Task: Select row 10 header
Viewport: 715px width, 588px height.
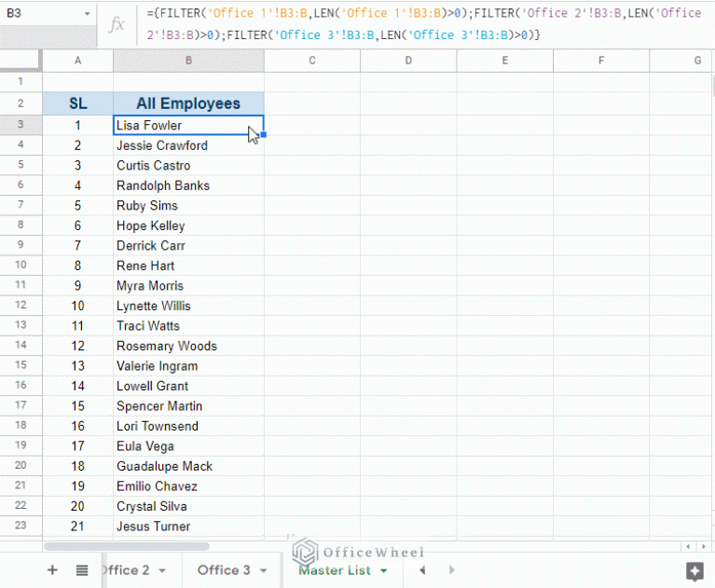Action: [x=21, y=266]
